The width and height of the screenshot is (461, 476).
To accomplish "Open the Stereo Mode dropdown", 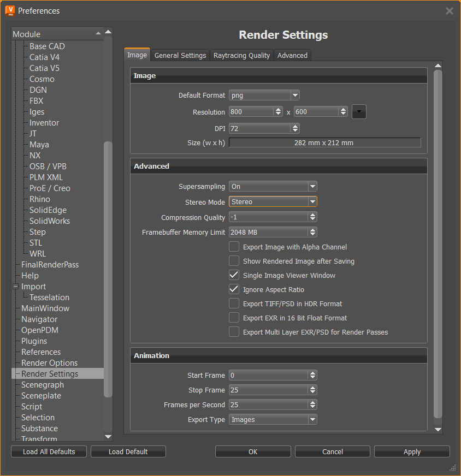I will [x=312, y=202].
